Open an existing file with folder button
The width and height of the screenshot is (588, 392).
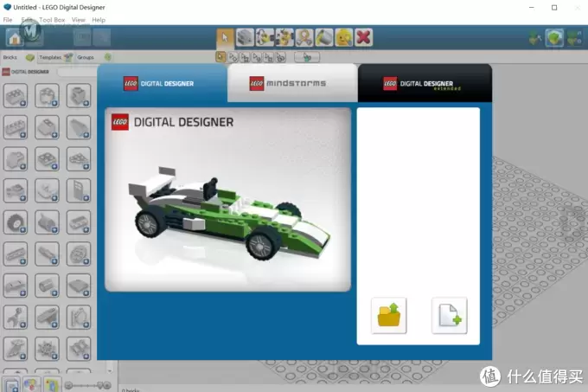pyautogui.click(x=389, y=316)
